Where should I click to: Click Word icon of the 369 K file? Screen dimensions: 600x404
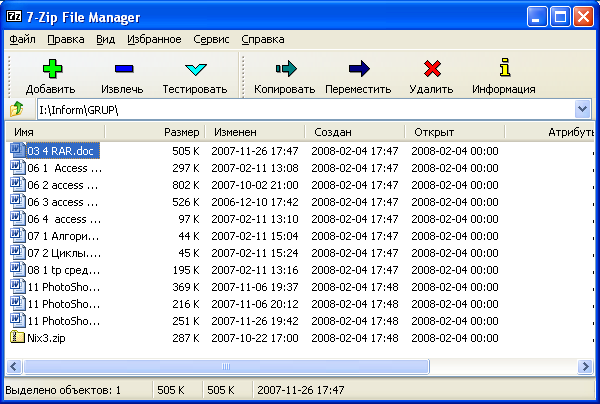pyautogui.click(x=18, y=286)
